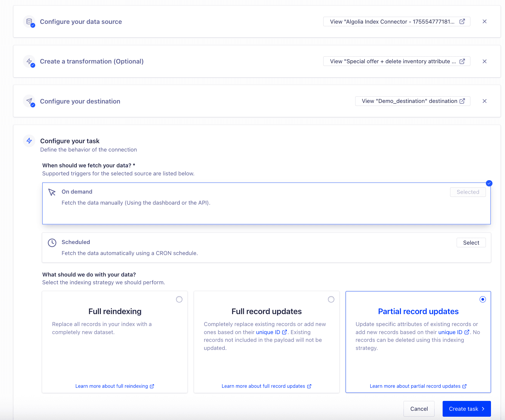Click the Configure your task lightning icon

29,141
